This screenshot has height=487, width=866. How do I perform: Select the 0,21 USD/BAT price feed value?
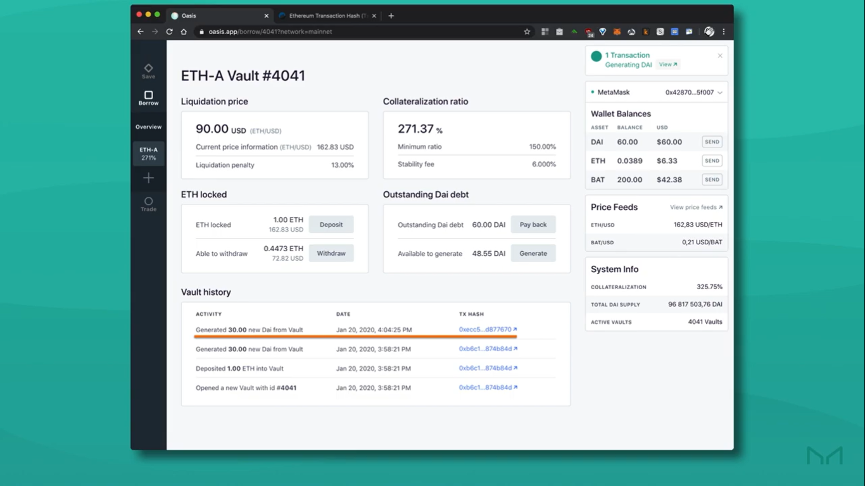coord(701,242)
